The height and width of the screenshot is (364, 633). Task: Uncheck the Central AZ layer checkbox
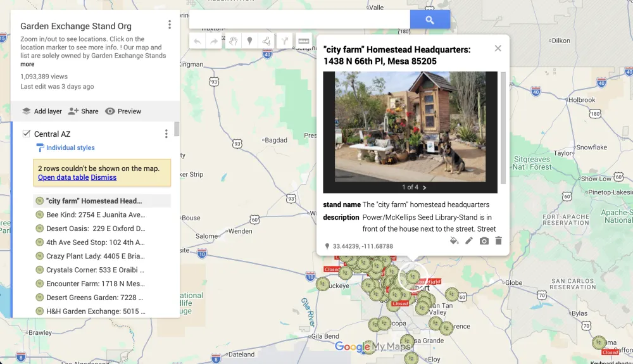point(26,134)
